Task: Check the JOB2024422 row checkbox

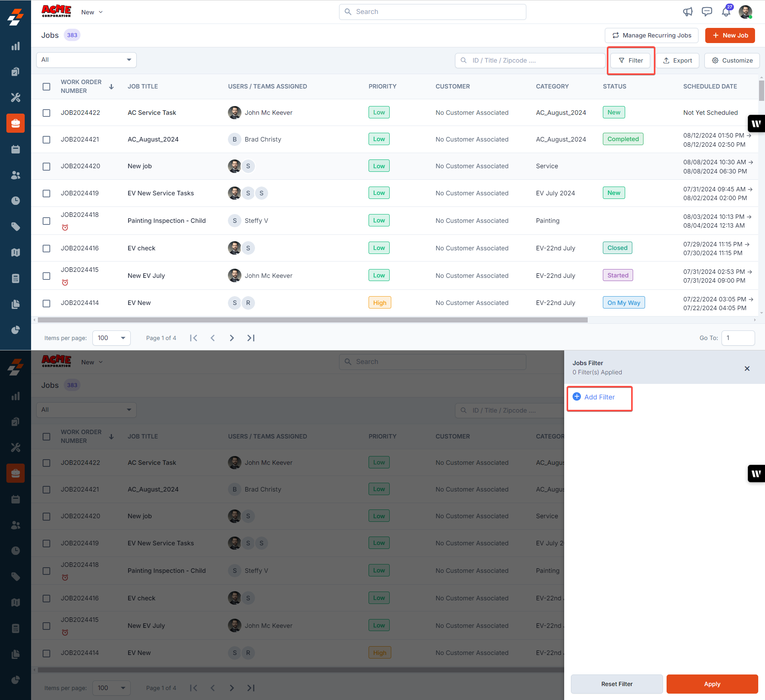Action: (x=47, y=113)
